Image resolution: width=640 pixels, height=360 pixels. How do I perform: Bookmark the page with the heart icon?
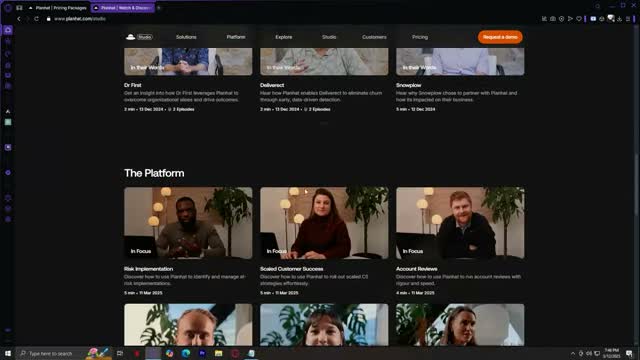pyautogui.click(x=579, y=19)
